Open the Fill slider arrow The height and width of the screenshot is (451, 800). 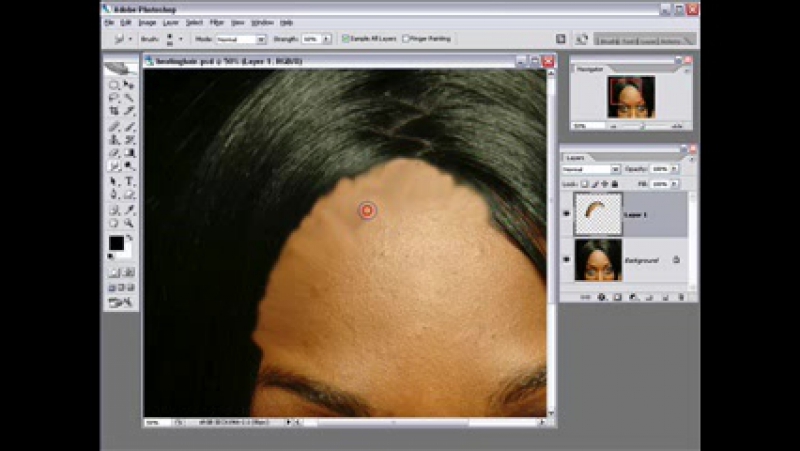click(x=674, y=184)
